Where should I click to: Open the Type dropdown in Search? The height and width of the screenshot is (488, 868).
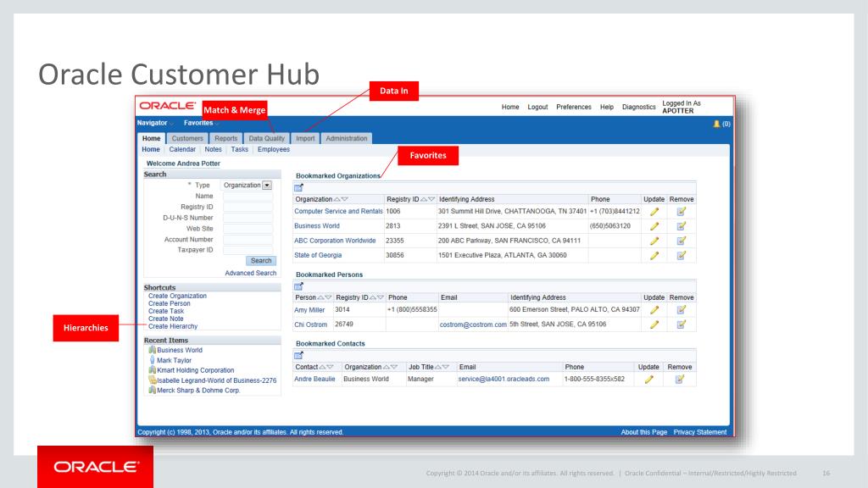point(267,186)
